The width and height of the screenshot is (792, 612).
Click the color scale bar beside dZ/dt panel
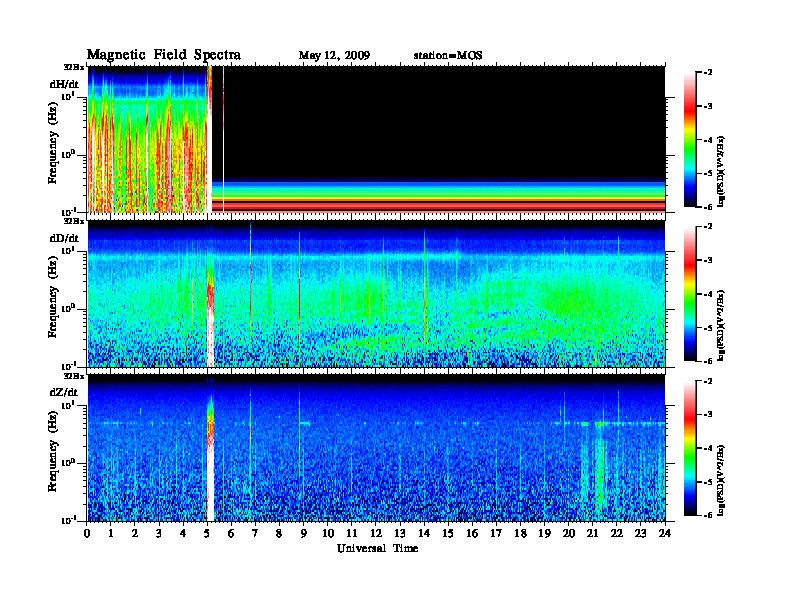coord(690,448)
